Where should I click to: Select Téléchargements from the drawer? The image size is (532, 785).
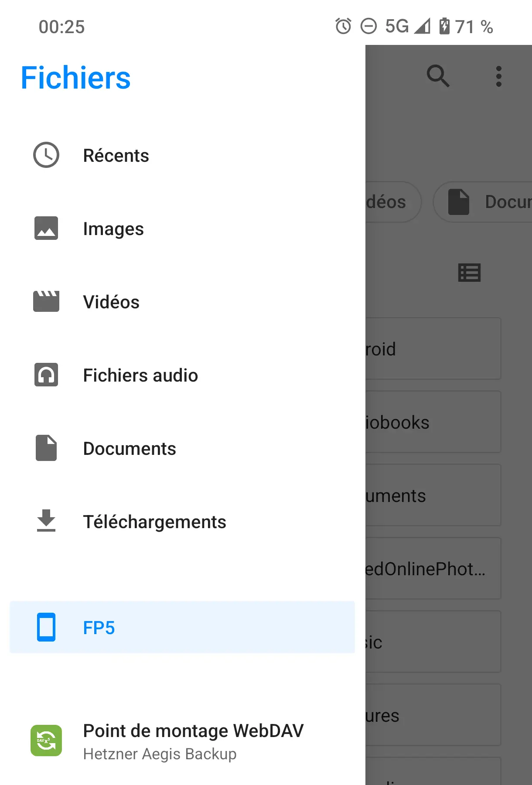tap(154, 522)
